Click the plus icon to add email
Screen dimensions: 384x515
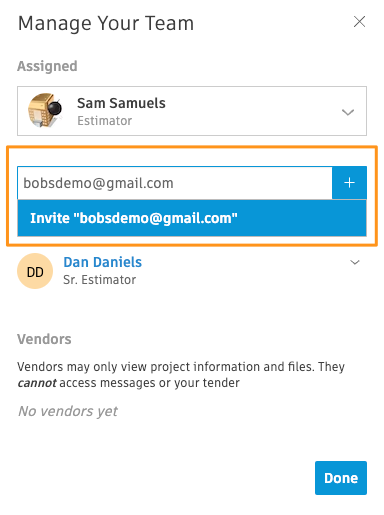(x=349, y=183)
